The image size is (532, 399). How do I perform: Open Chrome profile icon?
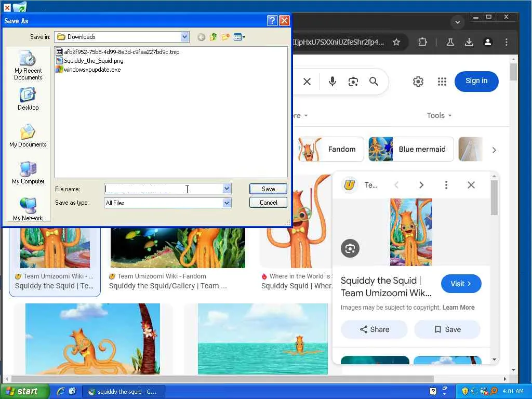[x=488, y=42]
